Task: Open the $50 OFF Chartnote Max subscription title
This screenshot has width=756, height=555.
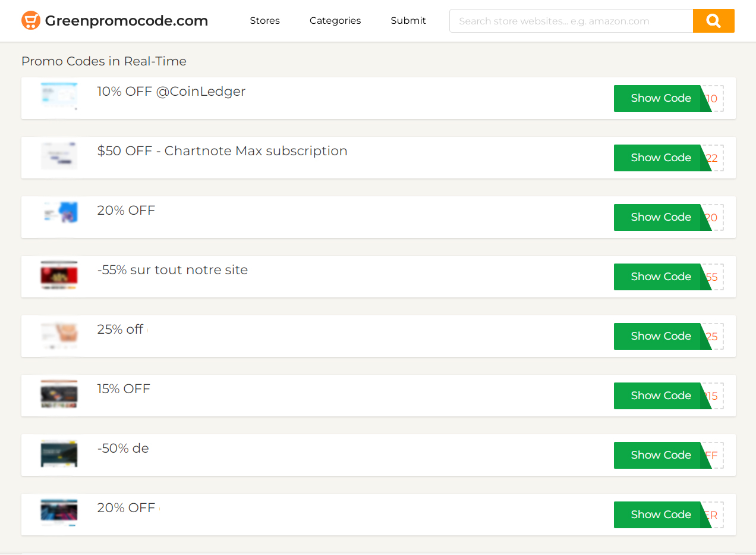Action: 222,151
